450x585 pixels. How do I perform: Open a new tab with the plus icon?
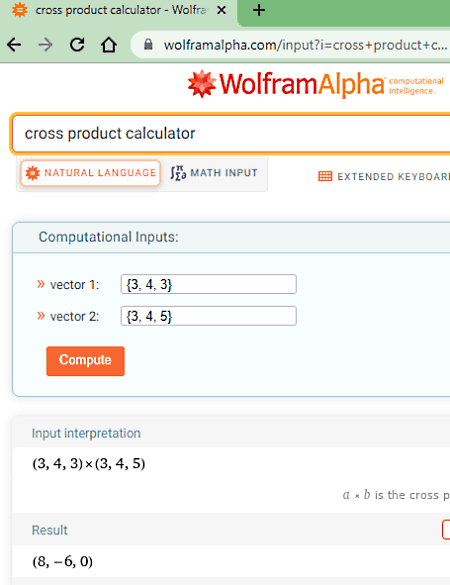(259, 10)
